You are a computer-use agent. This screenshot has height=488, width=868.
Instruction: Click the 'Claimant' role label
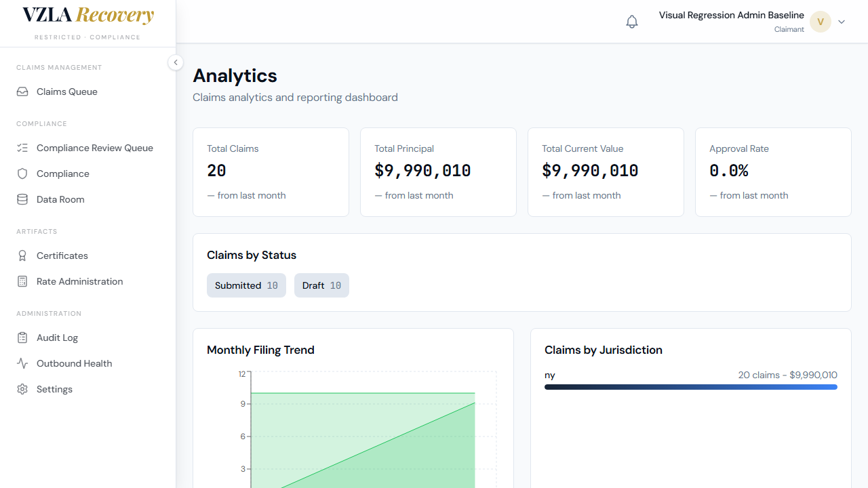(x=789, y=29)
